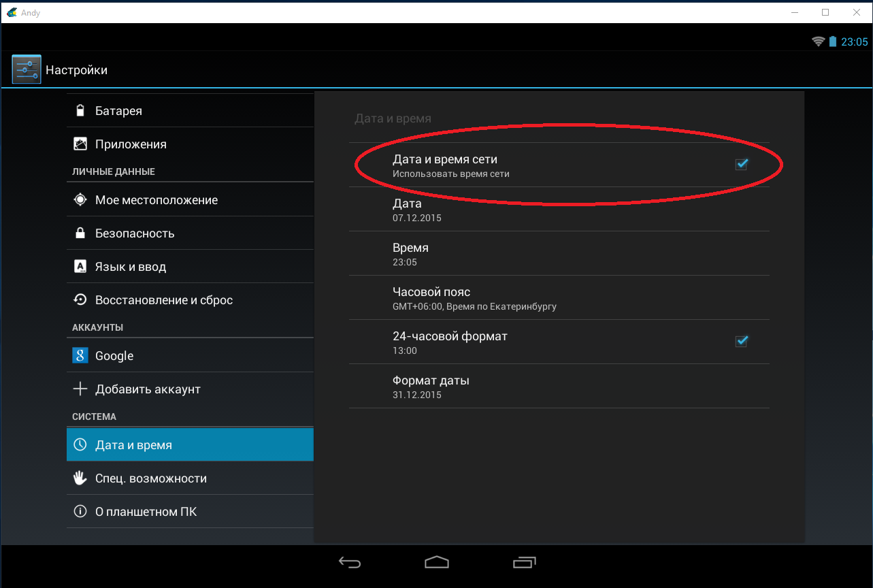Open О планшетном ПК
Image resolution: width=873 pixels, height=588 pixels.
[x=191, y=511]
